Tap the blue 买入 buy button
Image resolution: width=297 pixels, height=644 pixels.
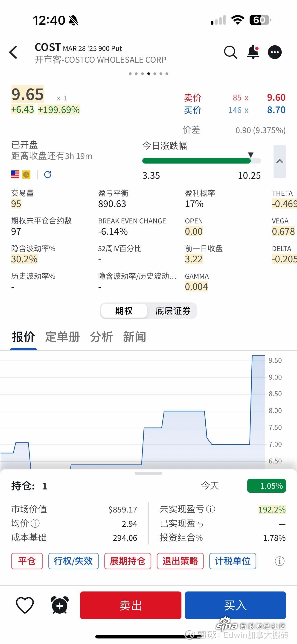point(235,605)
